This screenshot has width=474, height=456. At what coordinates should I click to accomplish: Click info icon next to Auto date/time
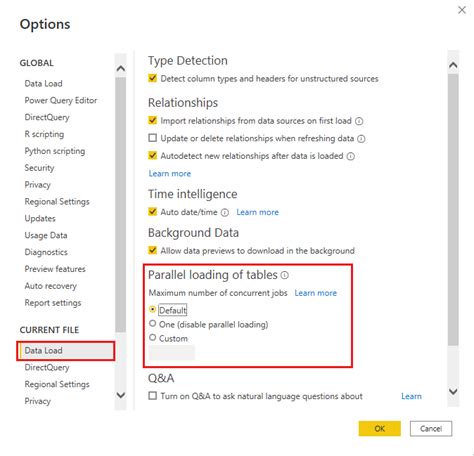225,213
